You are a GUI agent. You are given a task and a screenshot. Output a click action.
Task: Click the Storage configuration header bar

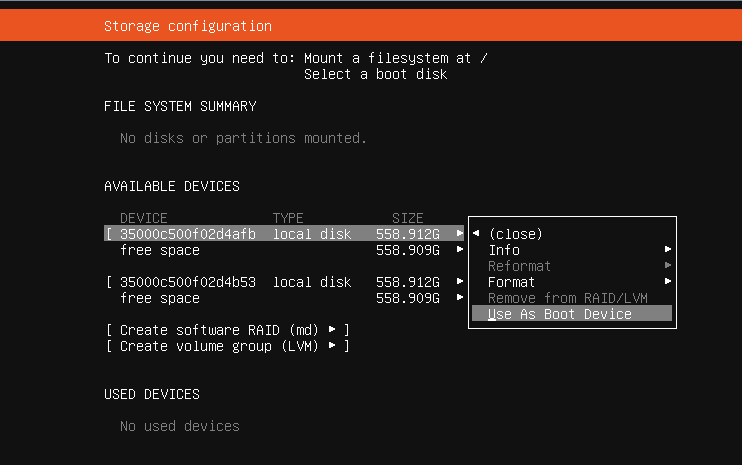371,26
